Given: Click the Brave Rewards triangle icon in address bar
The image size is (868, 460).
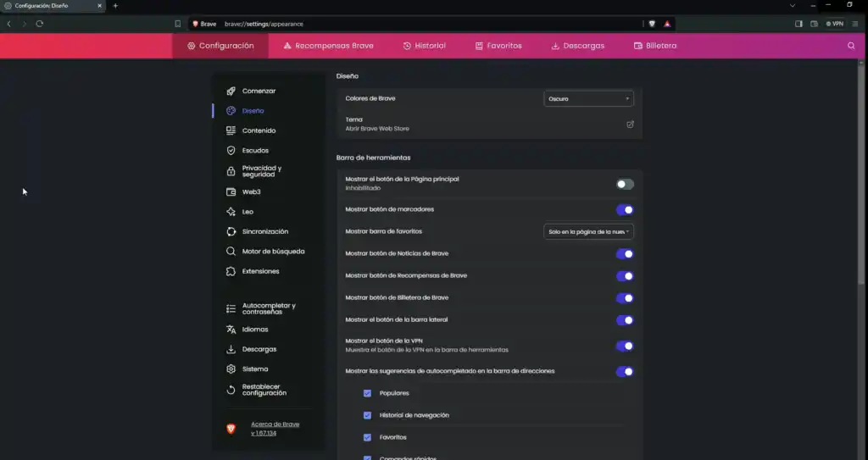Looking at the screenshot, I should [x=667, y=24].
